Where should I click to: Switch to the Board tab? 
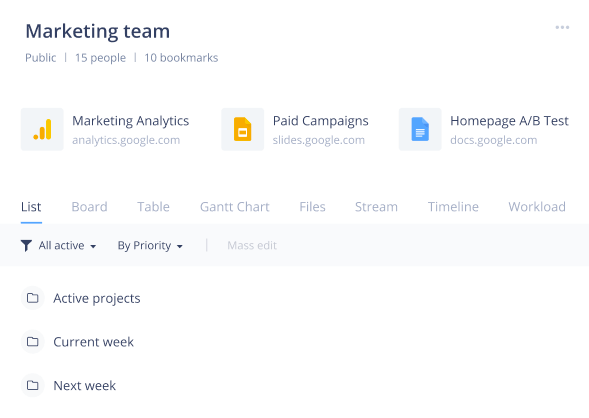coord(89,207)
